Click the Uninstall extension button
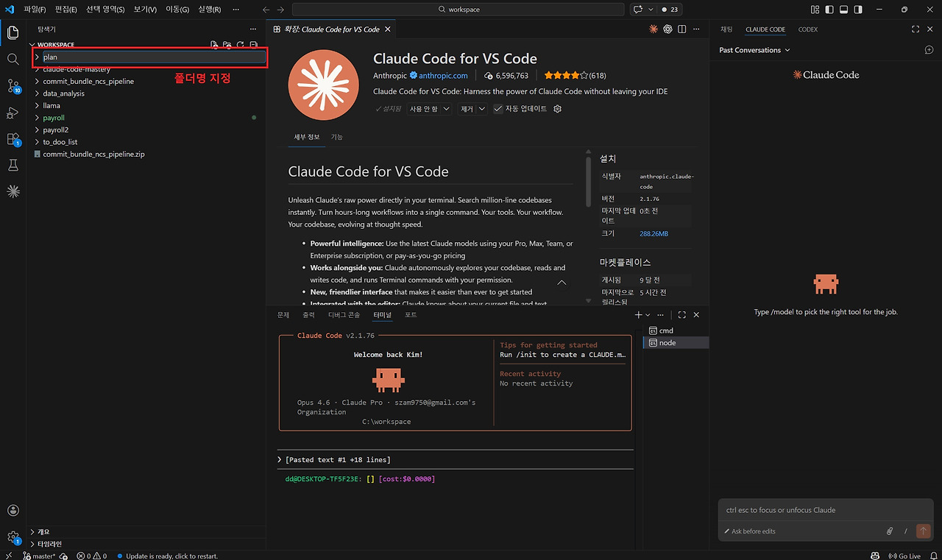942x560 pixels. [x=467, y=109]
